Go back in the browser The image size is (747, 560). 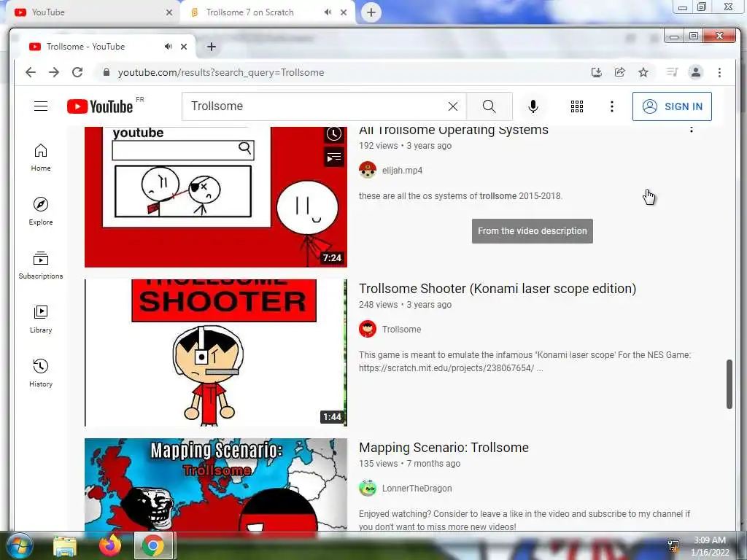click(x=31, y=72)
